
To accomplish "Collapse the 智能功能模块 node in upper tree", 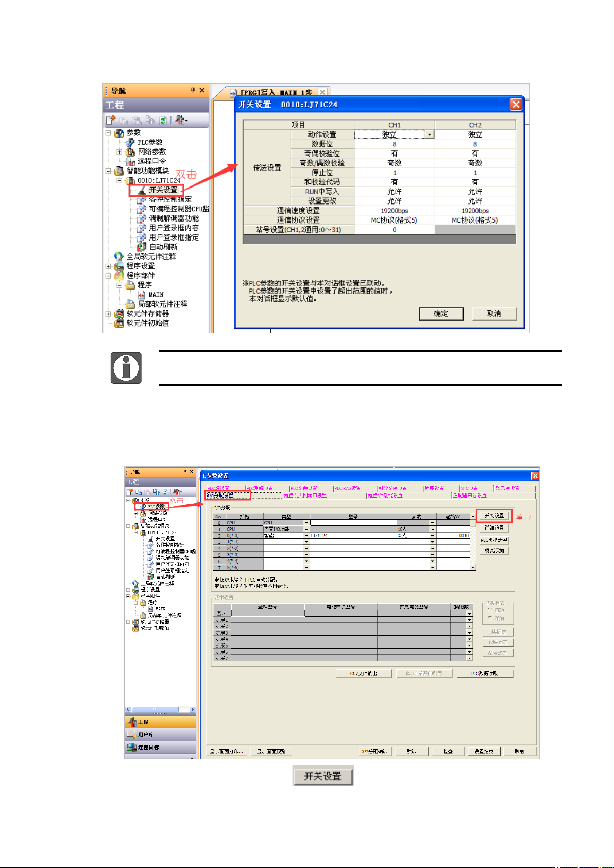I will [108, 171].
